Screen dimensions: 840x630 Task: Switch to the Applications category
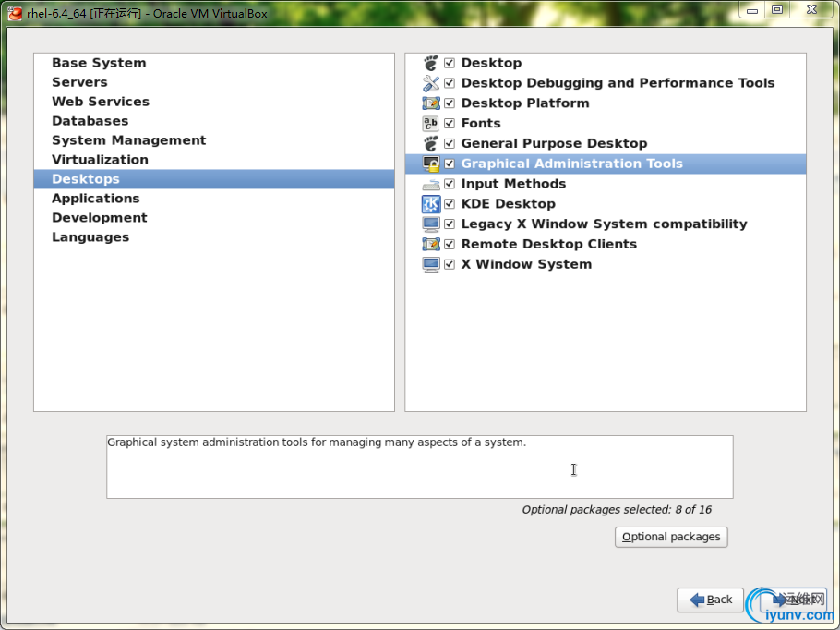pos(214,199)
